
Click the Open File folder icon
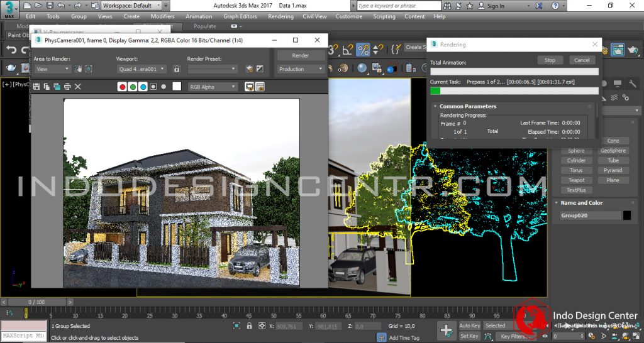(38, 6)
